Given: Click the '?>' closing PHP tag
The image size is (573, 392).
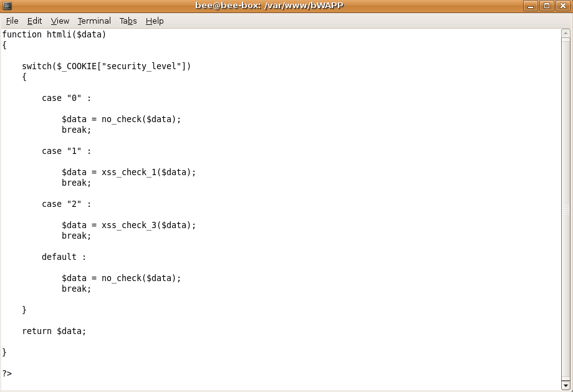Looking at the screenshot, I should pos(7,373).
